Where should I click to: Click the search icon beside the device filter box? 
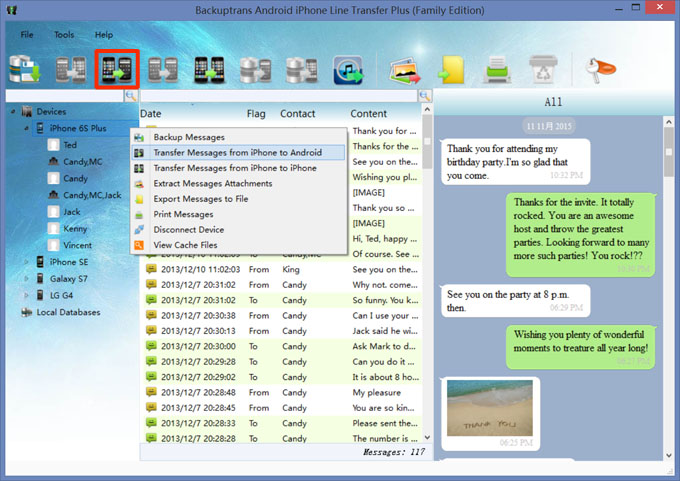point(131,96)
